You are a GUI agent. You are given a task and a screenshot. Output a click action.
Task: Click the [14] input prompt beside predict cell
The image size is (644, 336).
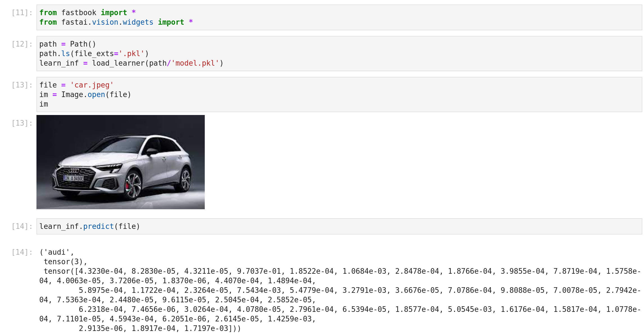(22, 226)
